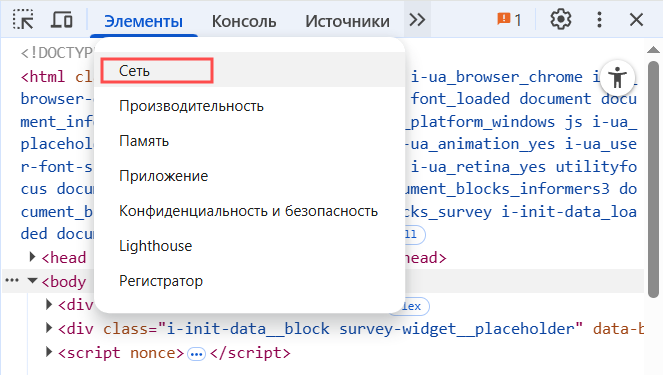Open Конфиденциальность и безопасность panel
This screenshot has width=663, height=375.
tap(249, 211)
